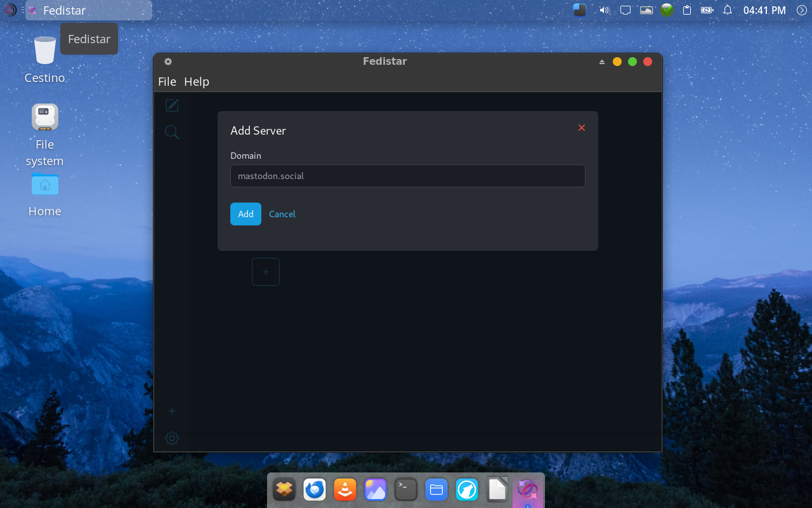The image size is (812, 508).
Task: Click the Cancel link
Action: [x=282, y=214]
